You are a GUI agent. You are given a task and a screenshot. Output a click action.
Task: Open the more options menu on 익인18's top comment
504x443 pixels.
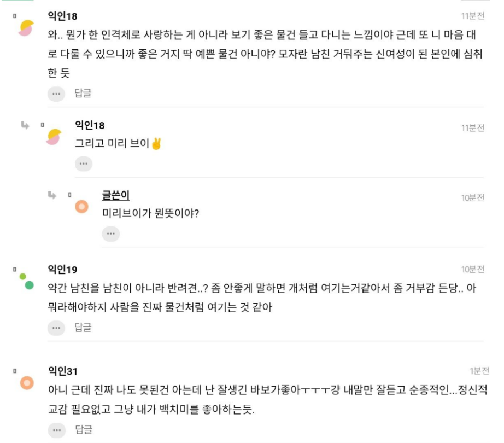tap(56, 94)
